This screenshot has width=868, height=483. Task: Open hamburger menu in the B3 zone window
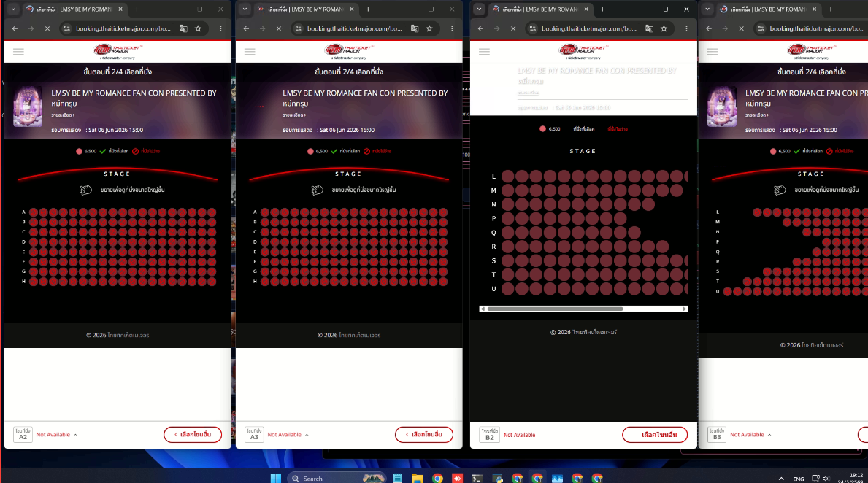713,51
